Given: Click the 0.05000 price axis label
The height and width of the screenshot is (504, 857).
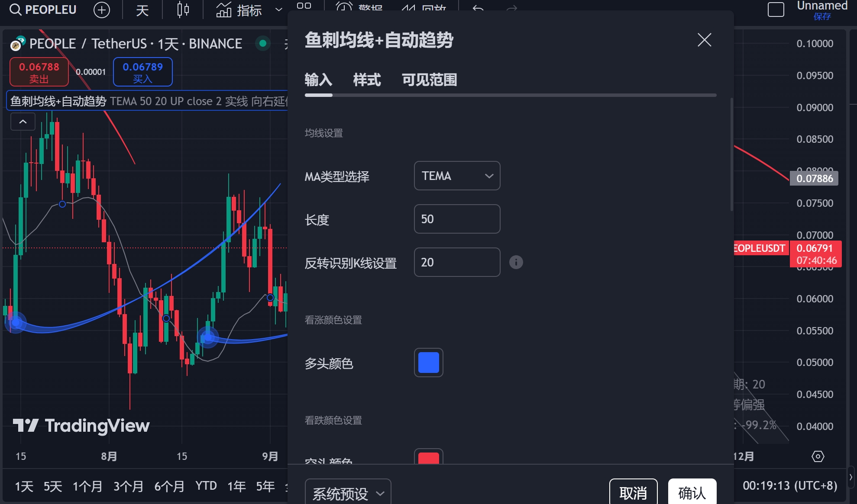Looking at the screenshot, I should tap(815, 363).
